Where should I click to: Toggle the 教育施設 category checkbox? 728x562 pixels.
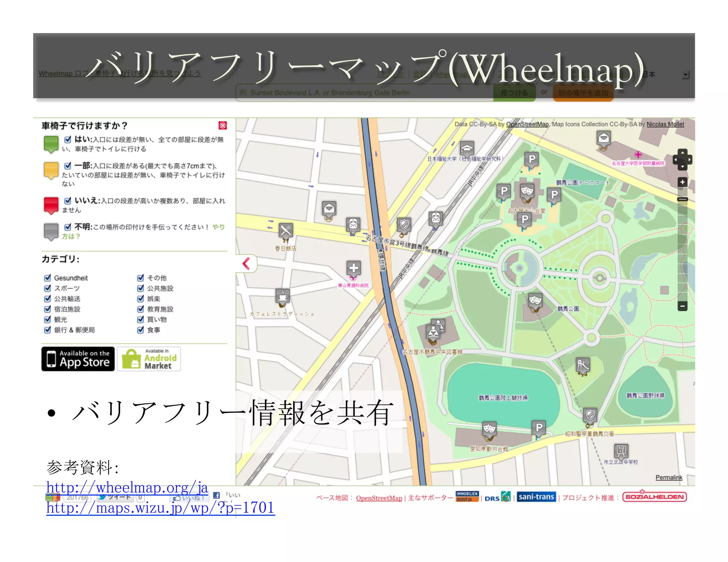[x=140, y=309]
